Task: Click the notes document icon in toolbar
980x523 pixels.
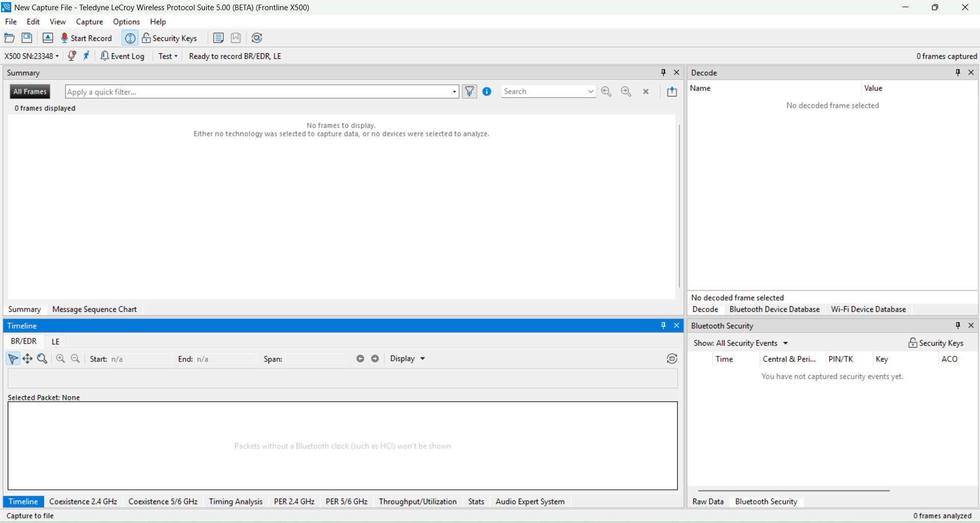Action: (218, 38)
